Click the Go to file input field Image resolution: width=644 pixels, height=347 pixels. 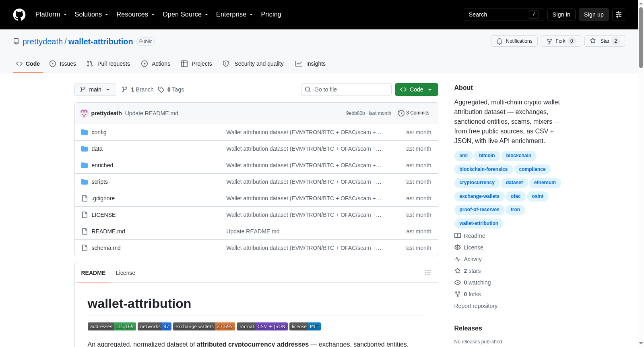pyautogui.click(x=346, y=89)
